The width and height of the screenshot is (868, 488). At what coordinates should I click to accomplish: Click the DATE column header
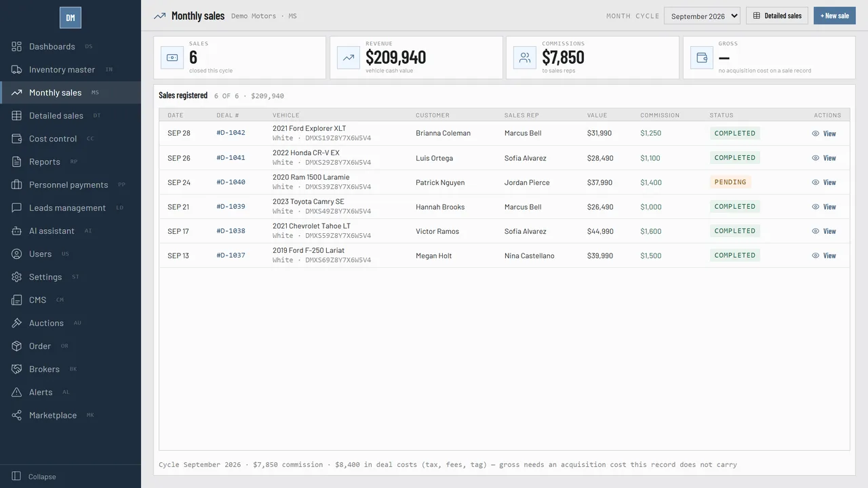[176, 115]
